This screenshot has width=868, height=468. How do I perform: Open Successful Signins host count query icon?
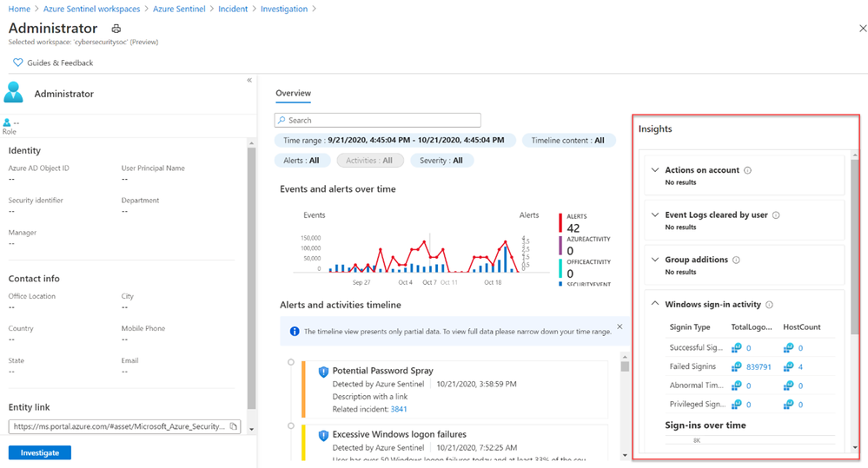(788, 347)
